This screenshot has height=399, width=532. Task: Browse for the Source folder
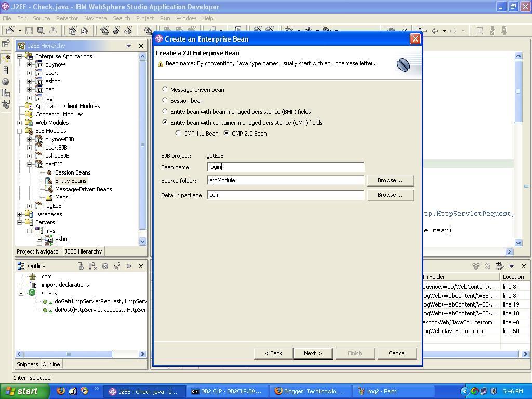(x=390, y=180)
